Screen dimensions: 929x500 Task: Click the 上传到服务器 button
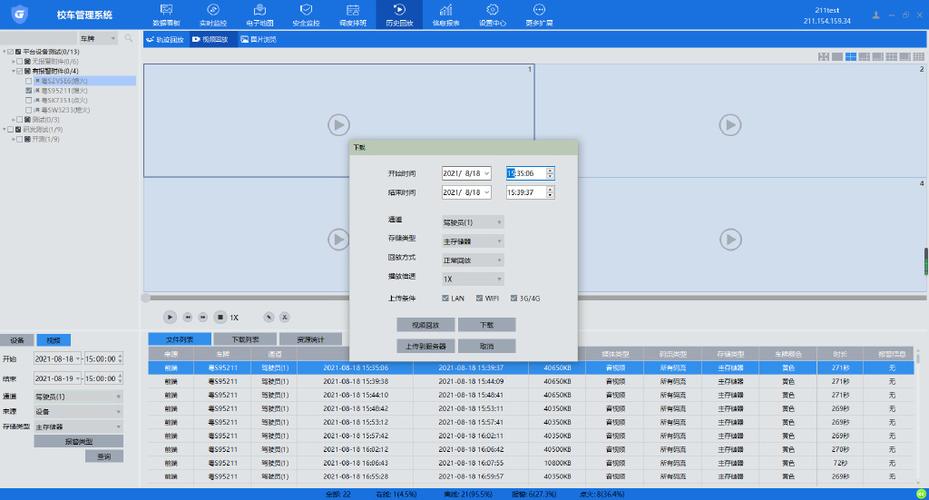click(426, 346)
